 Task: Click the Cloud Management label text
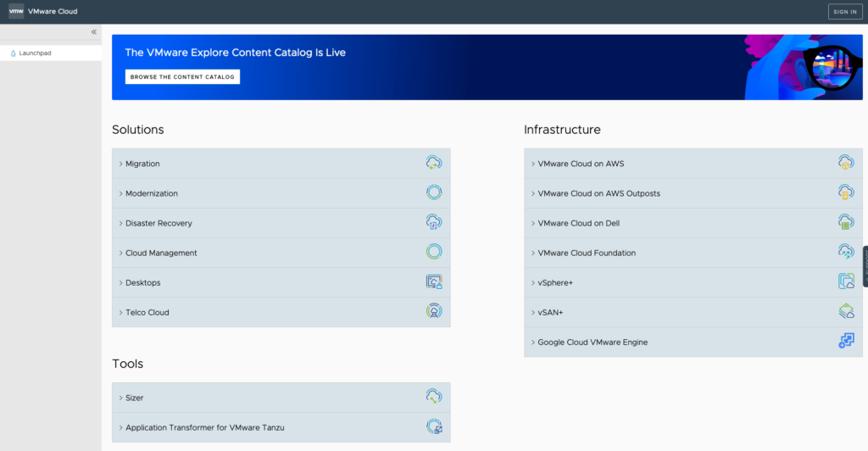161,253
